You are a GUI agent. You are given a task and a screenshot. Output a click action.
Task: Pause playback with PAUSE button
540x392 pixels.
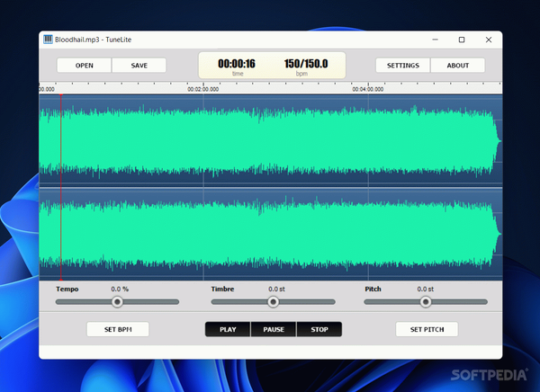[x=274, y=329]
